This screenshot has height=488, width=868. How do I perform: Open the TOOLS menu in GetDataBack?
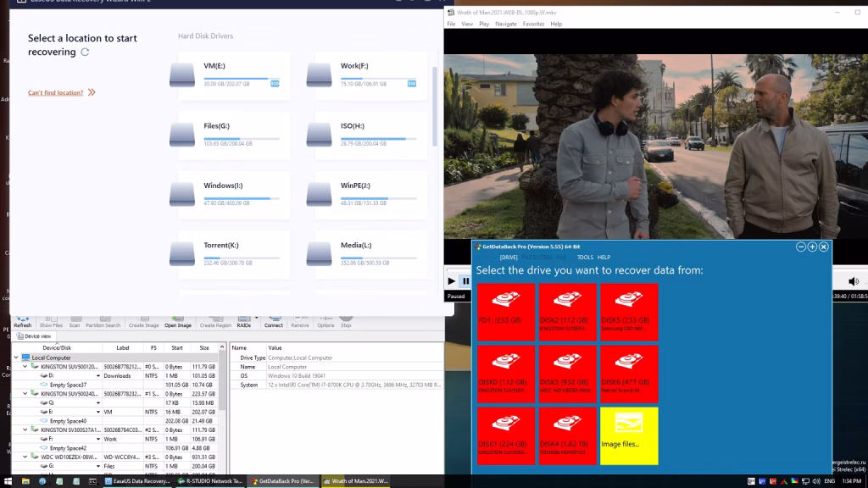point(585,258)
